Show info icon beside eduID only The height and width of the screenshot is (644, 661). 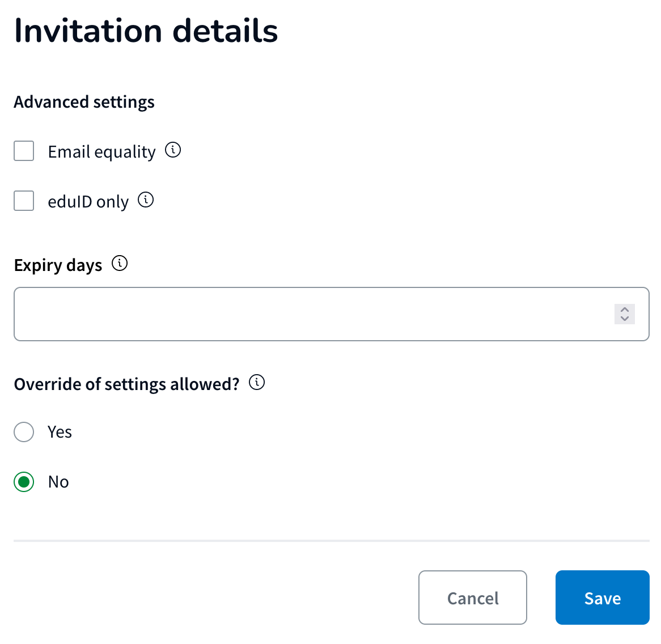[146, 200]
